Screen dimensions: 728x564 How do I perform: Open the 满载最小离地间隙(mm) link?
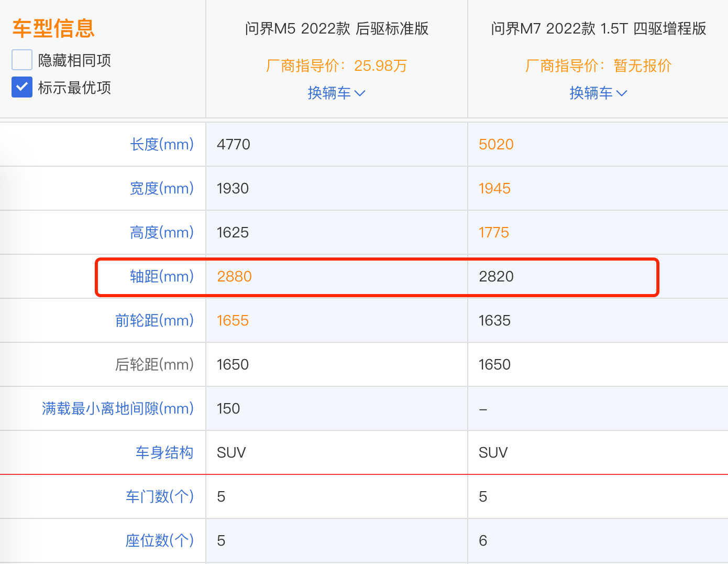point(118,408)
